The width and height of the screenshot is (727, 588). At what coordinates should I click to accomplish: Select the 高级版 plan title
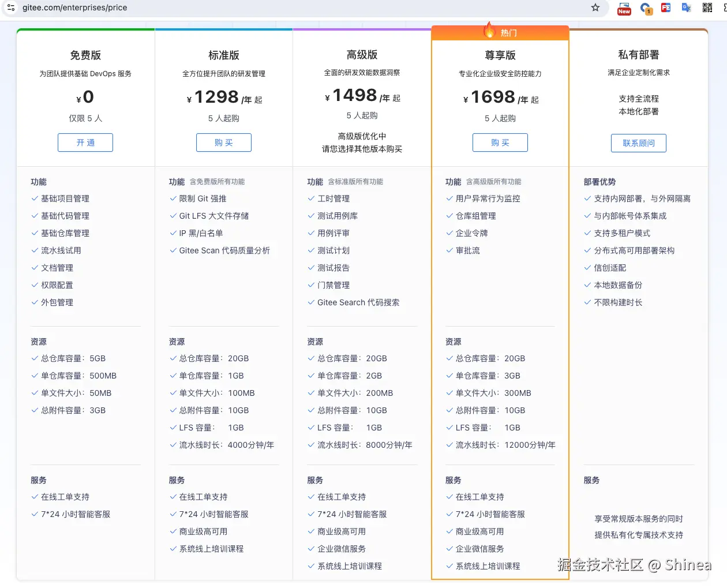point(362,55)
